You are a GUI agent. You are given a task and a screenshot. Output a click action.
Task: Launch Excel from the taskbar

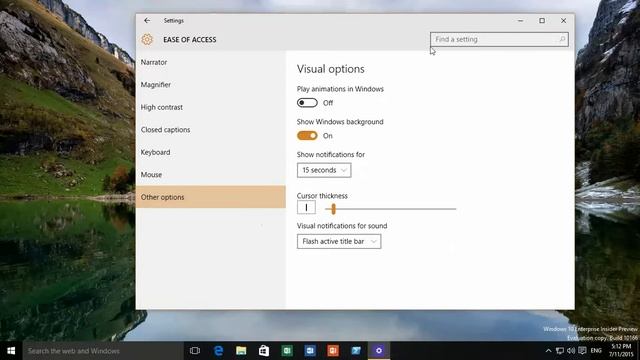287,351
